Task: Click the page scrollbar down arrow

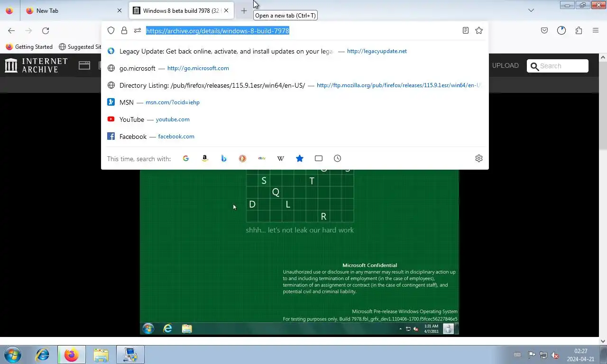Action: (x=603, y=341)
